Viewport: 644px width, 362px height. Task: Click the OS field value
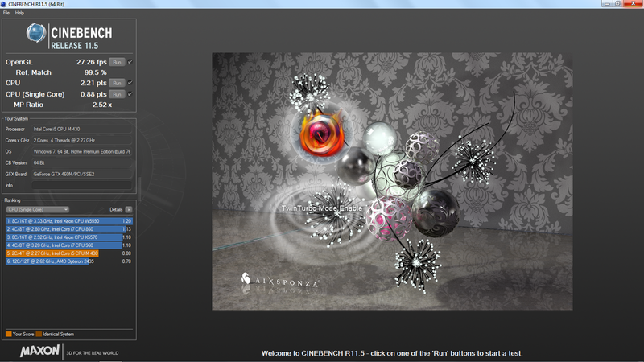[x=82, y=151]
